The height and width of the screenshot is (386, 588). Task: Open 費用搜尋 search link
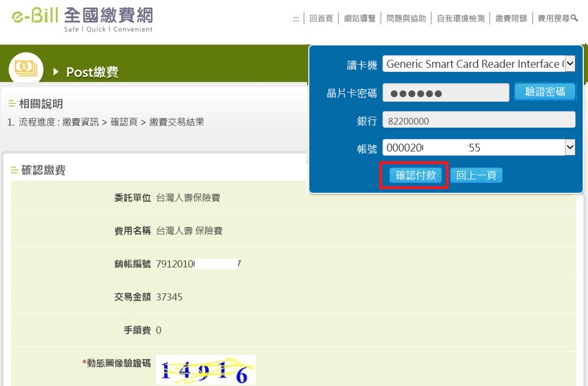(558, 18)
